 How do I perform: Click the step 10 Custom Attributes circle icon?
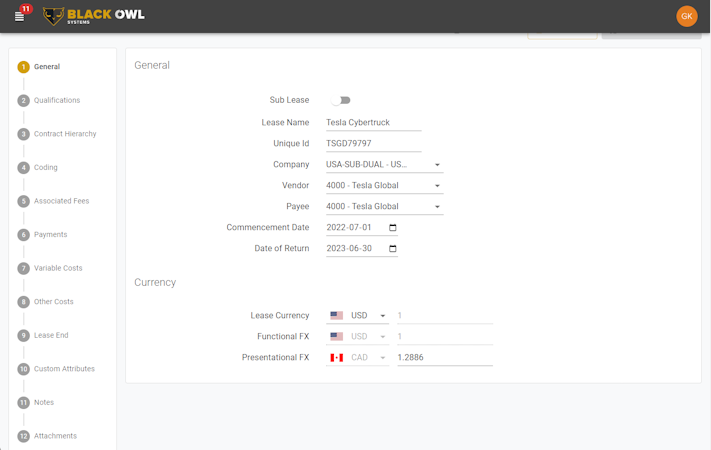24,369
